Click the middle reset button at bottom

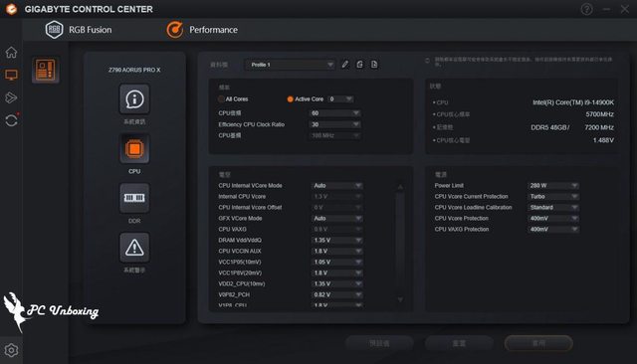(x=459, y=343)
